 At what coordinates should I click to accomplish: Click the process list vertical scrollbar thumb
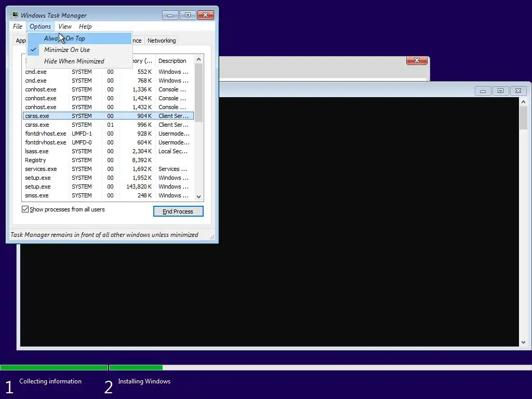(199, 93)
